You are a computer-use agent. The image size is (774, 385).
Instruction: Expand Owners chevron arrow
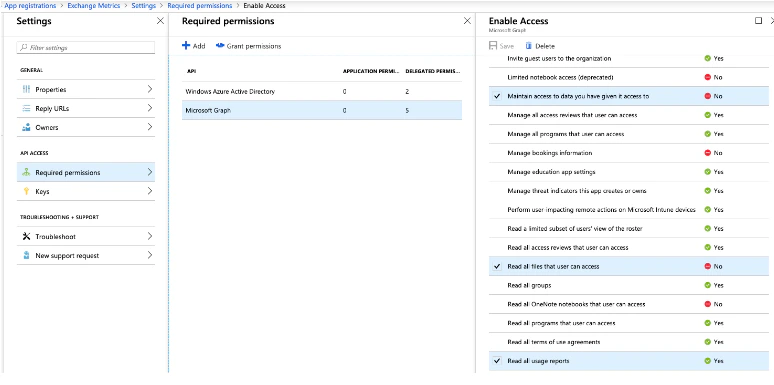tap(150, 127)
